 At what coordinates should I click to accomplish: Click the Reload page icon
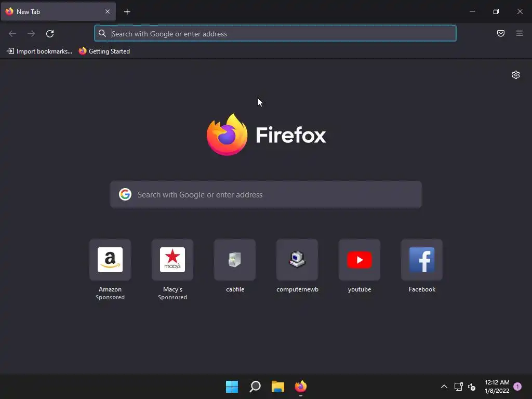coord(50,34)
